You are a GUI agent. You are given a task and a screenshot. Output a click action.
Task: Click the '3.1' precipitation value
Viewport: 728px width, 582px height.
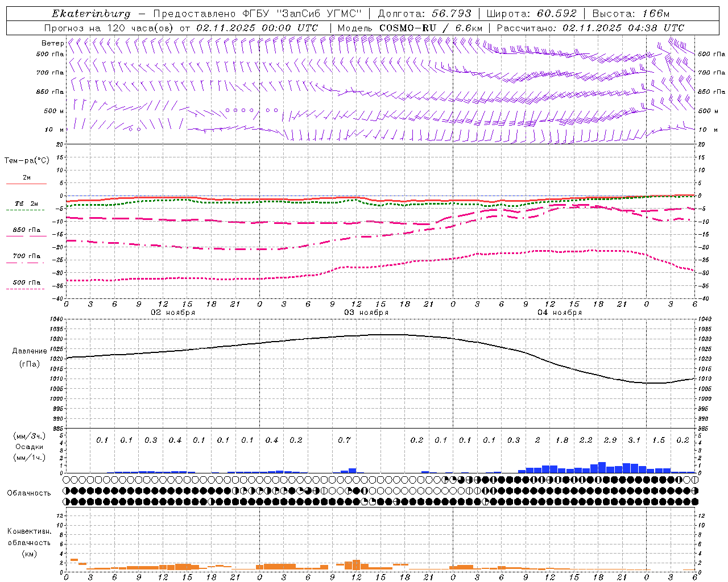coord(634,440)
